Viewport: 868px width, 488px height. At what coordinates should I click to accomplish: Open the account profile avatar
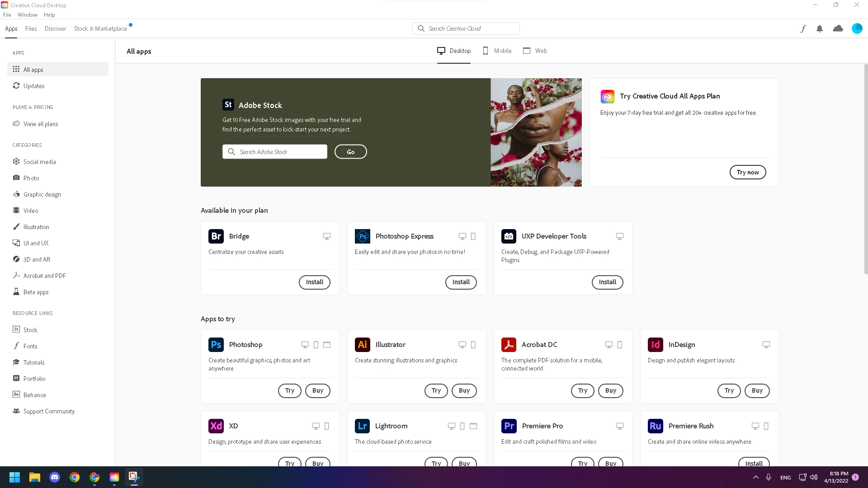857,28
